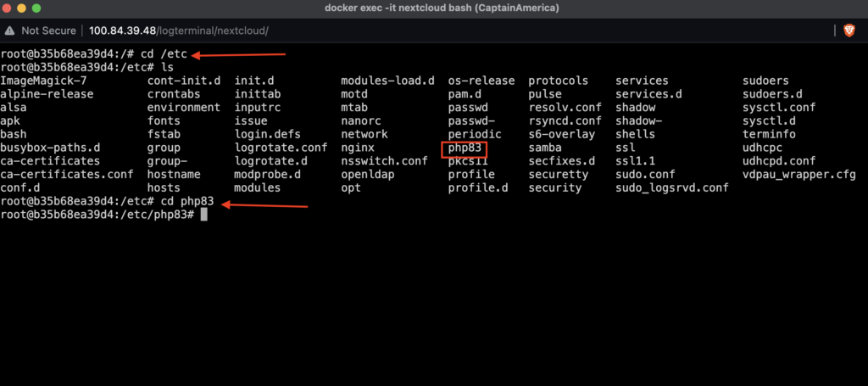Screen dimensions: 868x386
Task: Click the 'cd php83' command text
Action: (186, 202)
